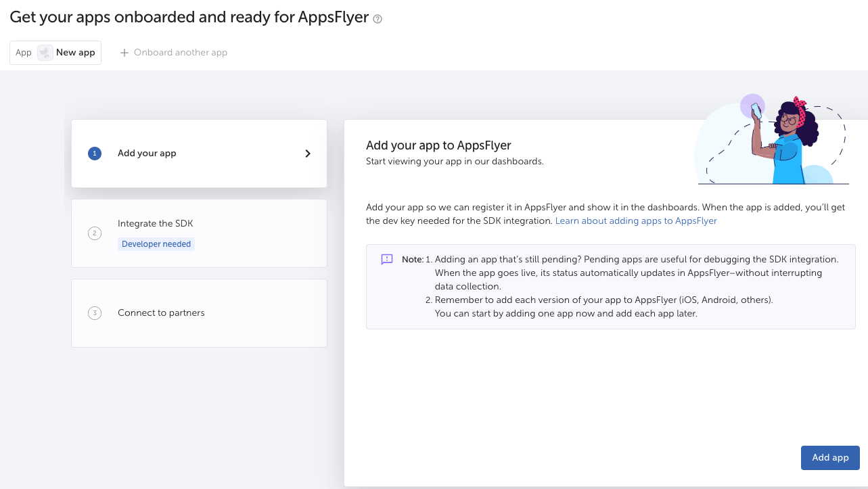Click the step 1 number circle

tap(95, 154)
